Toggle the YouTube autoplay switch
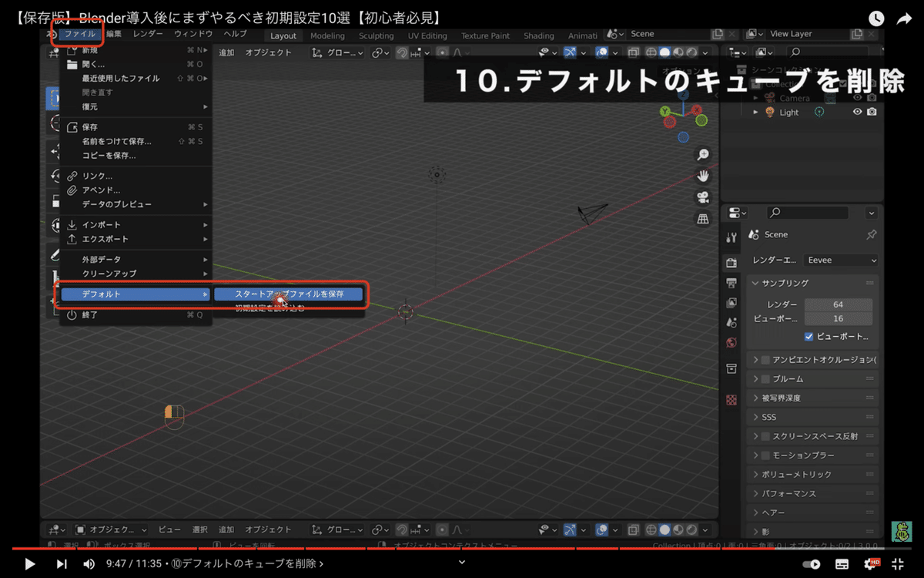 [x=812, y=563]
